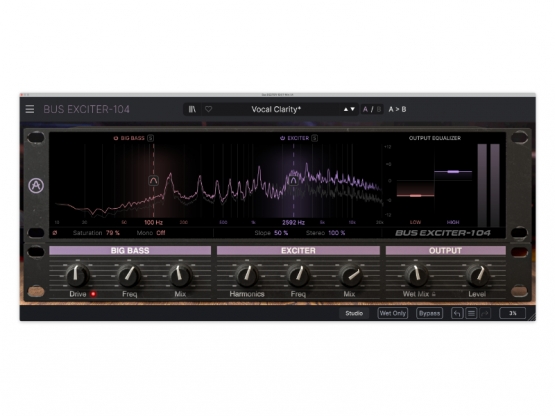The height and width of the screenshot is (416, 555).
Task: Click the 2592 Hz Exciter frequency readout
Action: 293,222
